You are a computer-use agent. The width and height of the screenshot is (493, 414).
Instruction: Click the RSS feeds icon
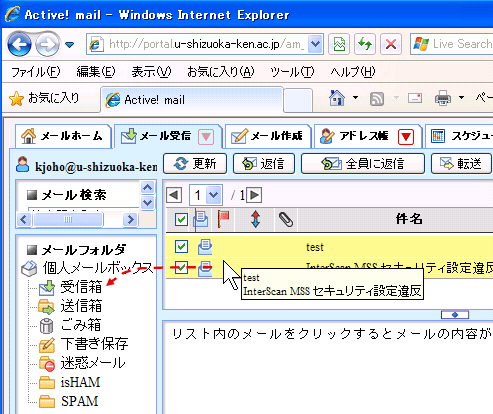[377, 99]
